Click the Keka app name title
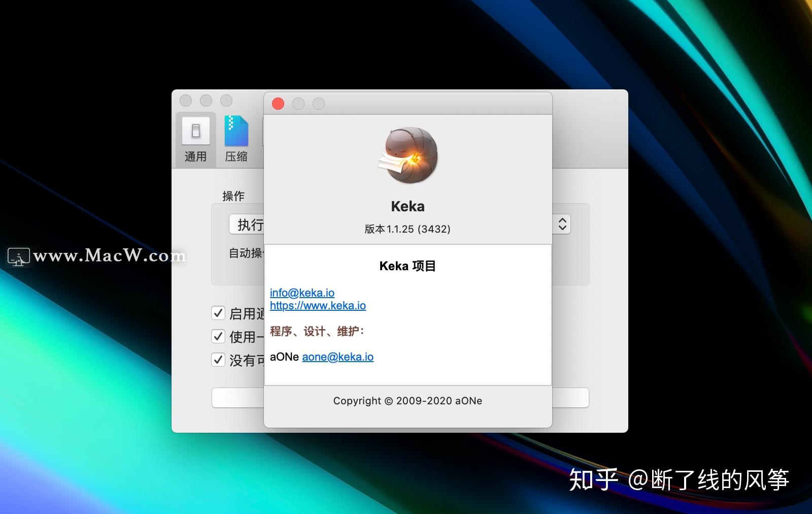Image resolution: width=812 pixels, height=514 pixels. 408,207
